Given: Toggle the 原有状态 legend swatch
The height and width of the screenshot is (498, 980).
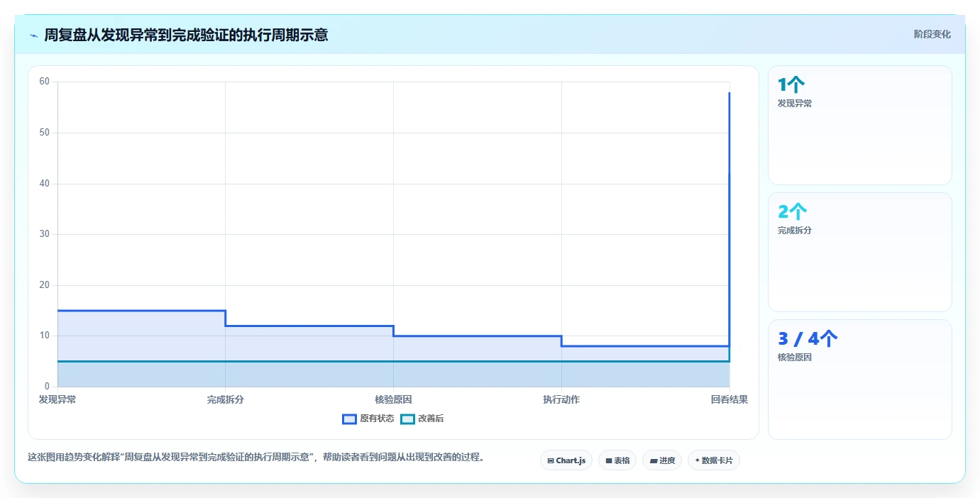Looking at the screenshot, I should pos(349,419).
